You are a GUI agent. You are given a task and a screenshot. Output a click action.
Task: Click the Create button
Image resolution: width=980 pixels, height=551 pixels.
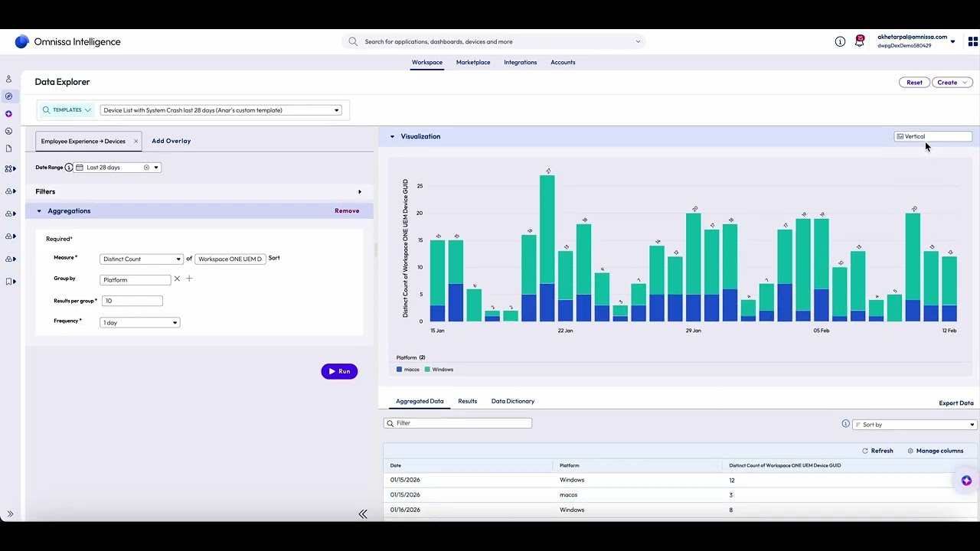pyautogui.click(x=952, y=83)
